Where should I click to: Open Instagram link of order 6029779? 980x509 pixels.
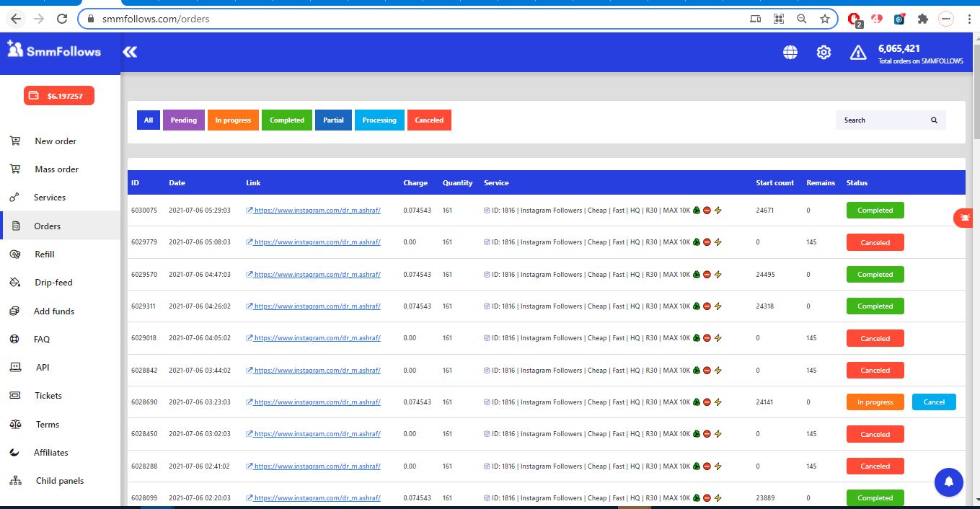coord(313,242)
